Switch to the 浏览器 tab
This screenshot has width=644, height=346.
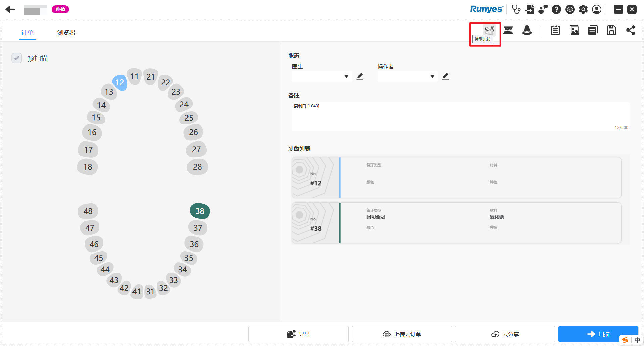(x=66, y=33)
